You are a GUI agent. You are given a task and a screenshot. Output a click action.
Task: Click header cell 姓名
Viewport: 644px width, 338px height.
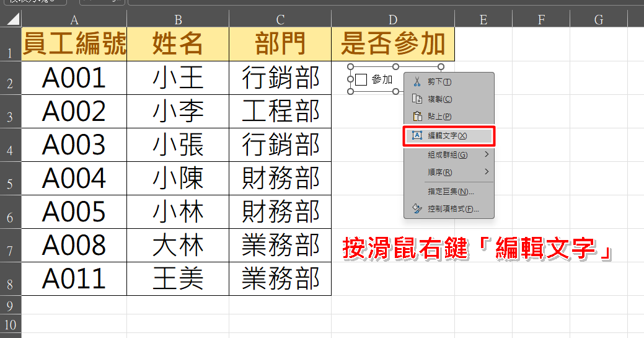[178, 45]
